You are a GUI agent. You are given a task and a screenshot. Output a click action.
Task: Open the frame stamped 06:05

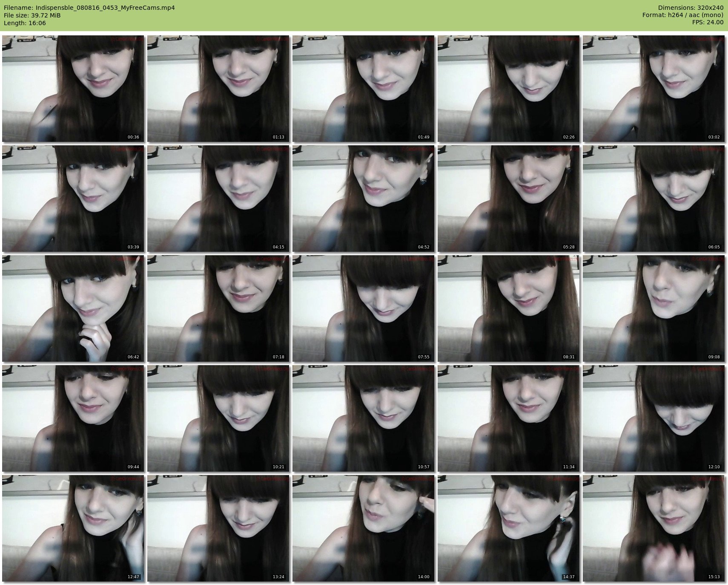pyautogui.click(x=653, y=199)
